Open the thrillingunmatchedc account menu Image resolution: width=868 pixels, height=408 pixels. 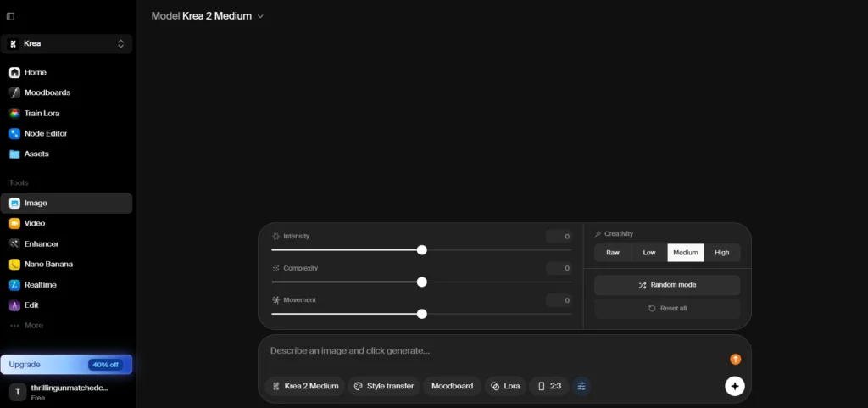[66, 393]
